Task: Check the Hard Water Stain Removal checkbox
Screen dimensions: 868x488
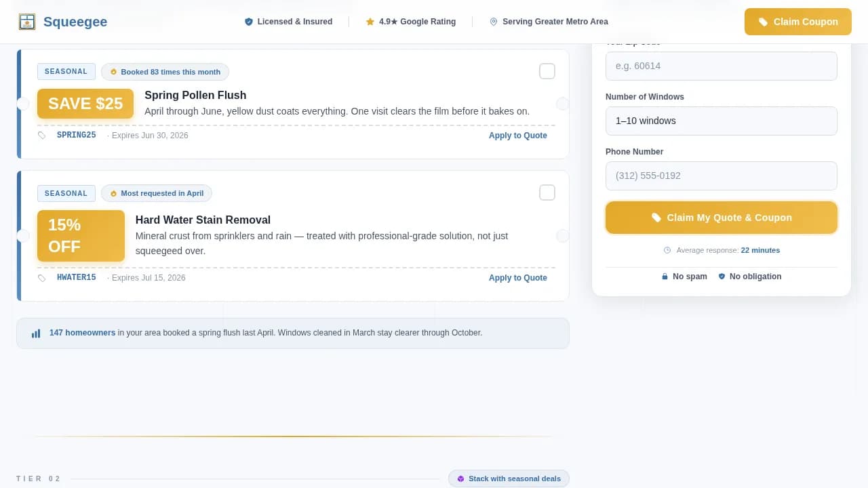Action: (547, 192)
